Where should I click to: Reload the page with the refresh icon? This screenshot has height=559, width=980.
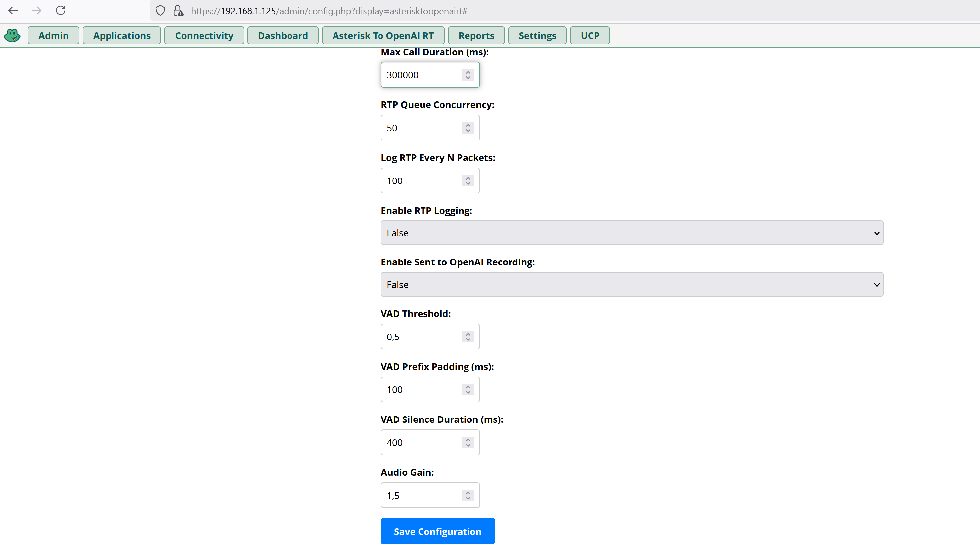[x=60, y=10]
